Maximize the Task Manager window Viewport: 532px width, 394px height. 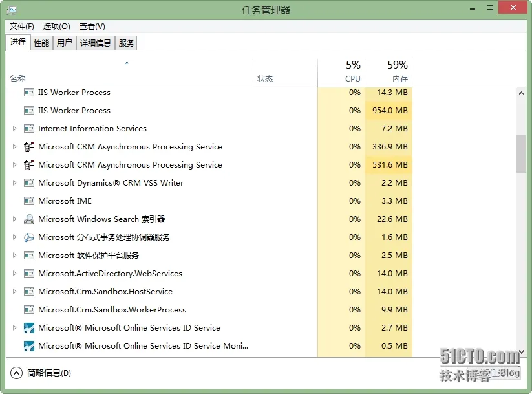(489, 8)
